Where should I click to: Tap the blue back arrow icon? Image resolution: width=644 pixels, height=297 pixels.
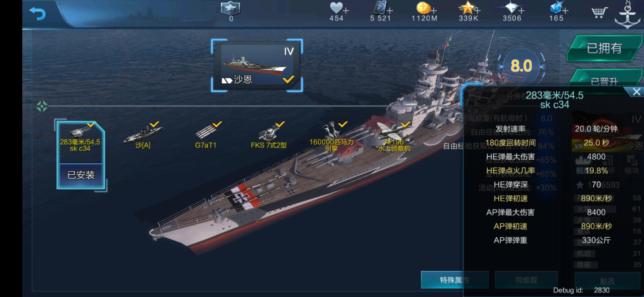point(37,14)
